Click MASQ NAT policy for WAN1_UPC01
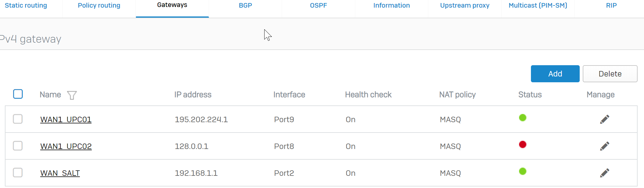This screenshot has width=644, height=188. pos(450,119)
